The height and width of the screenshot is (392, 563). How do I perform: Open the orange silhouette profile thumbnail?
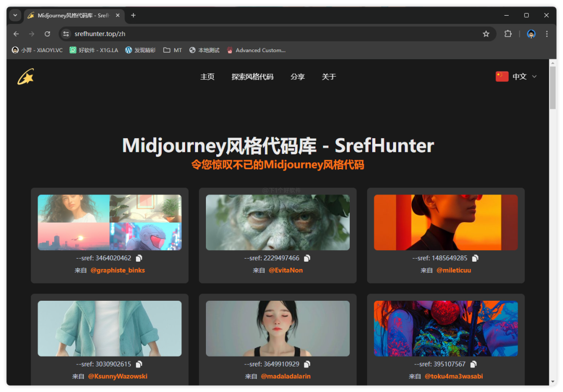(446, 222)
